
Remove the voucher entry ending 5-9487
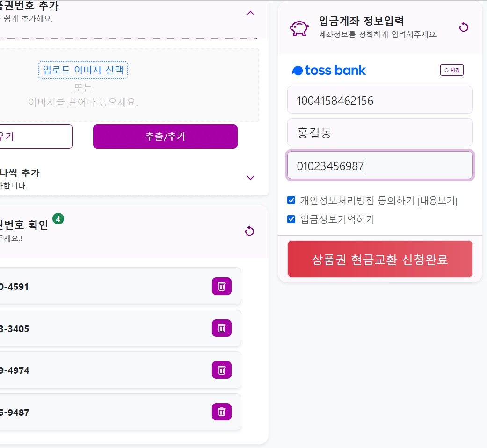(x=221, y=412)
